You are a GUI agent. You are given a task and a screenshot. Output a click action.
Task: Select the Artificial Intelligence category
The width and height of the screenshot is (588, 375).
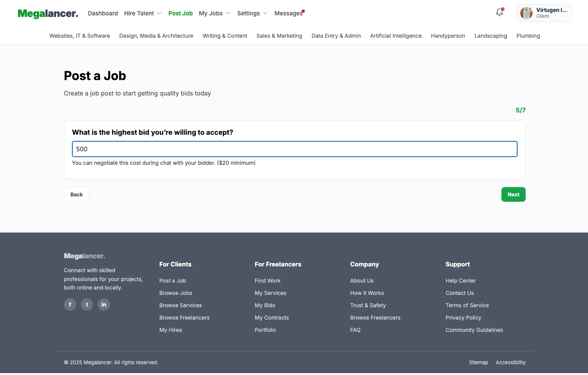pos(396,36)
